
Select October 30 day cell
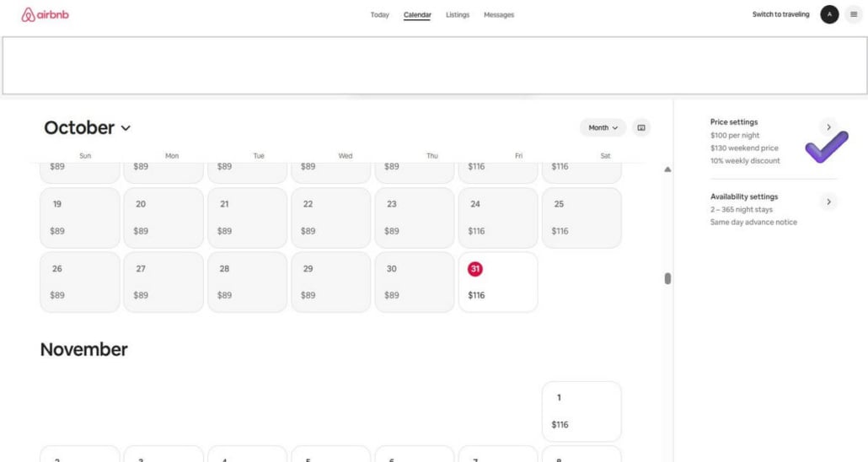[x=414, y=282]
